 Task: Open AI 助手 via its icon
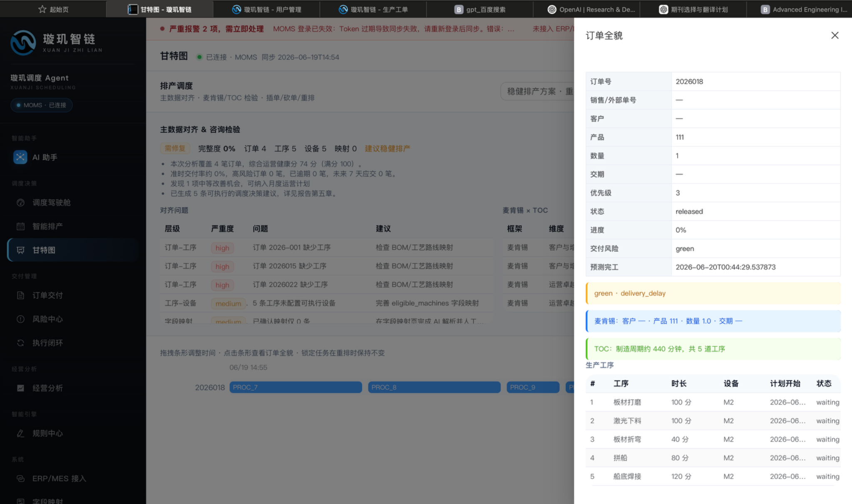[x=20, y=157]
